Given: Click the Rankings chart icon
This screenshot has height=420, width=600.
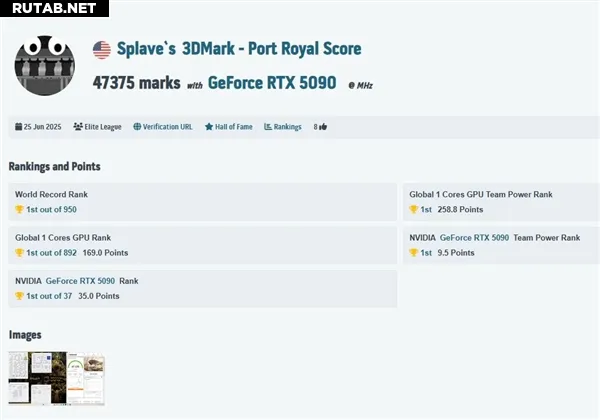Looking at the screenshot, I should tap(268, 127).
